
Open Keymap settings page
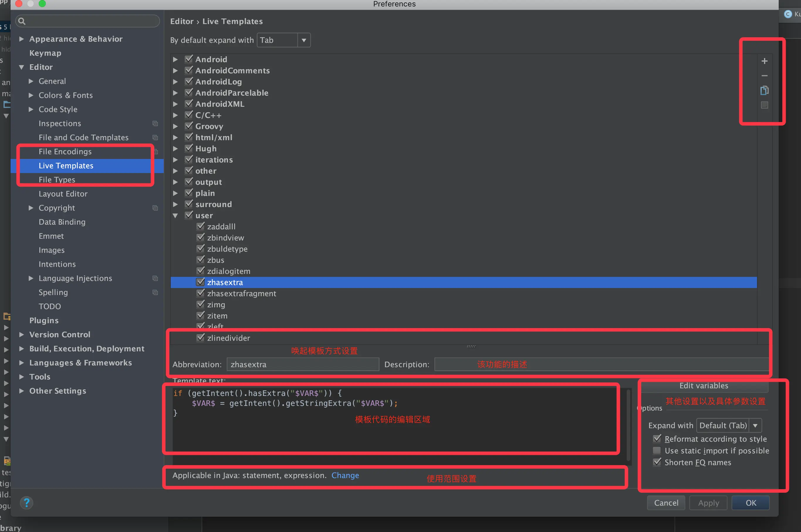click(x=45, y=53)
